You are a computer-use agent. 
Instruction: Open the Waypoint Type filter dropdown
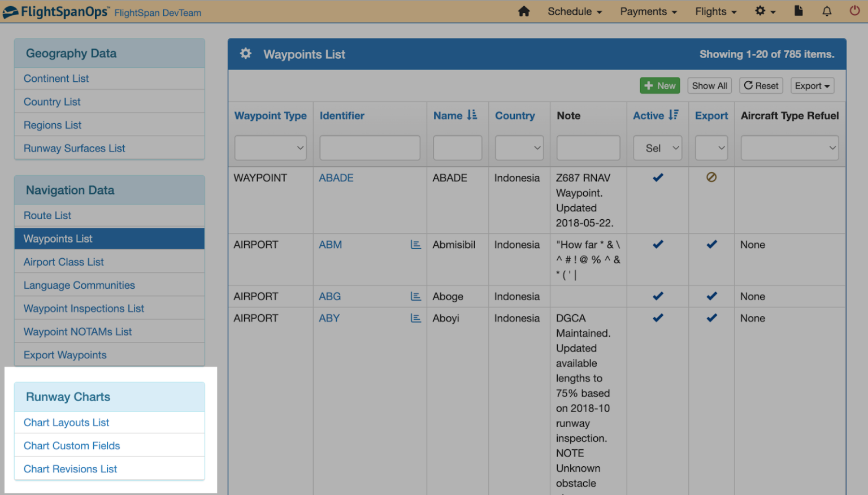[270, 147]
